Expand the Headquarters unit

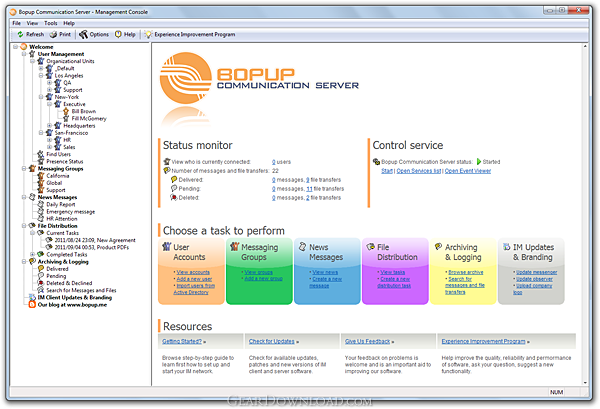coord(49,125)
